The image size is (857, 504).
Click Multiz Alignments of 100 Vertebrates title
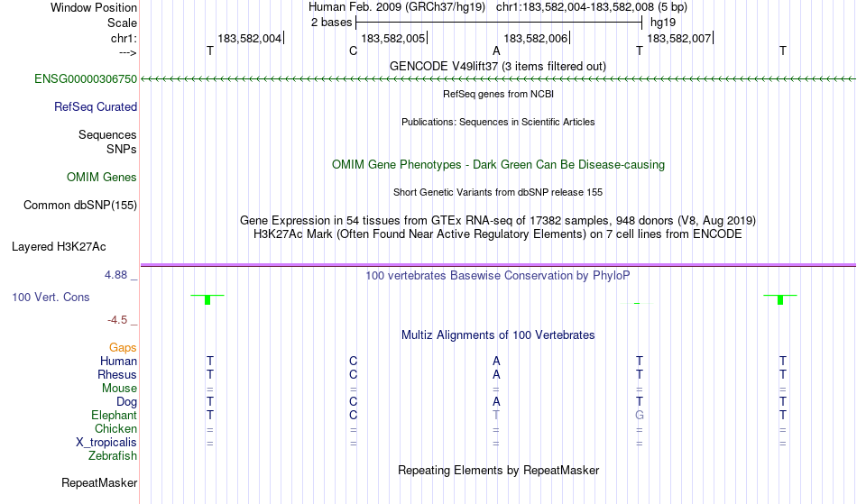click(x=498, y=334)
